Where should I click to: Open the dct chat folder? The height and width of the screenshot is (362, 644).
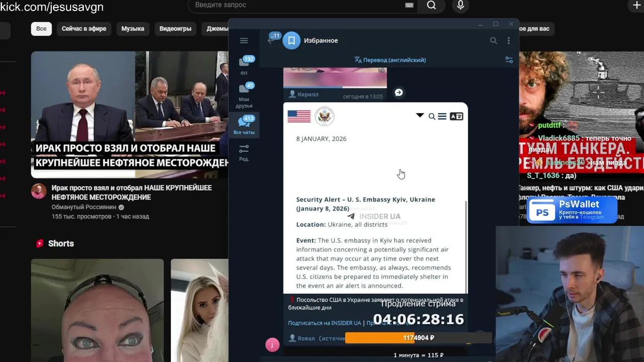[244, 65]
